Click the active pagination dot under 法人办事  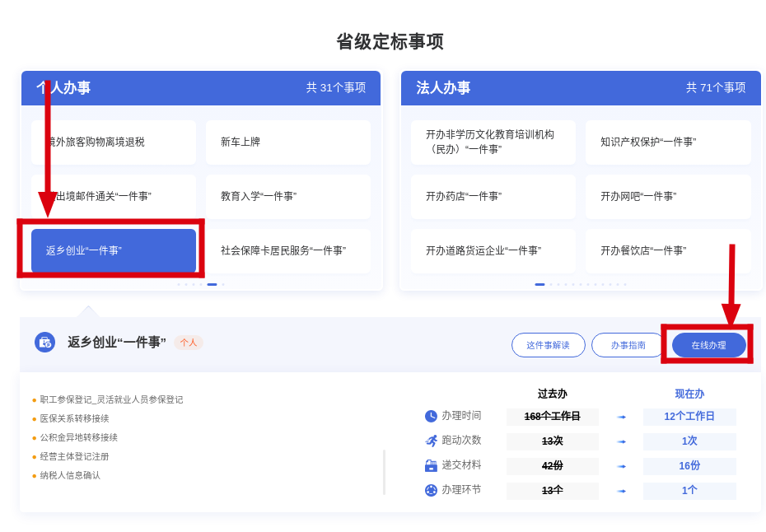[x=539, y=284]
